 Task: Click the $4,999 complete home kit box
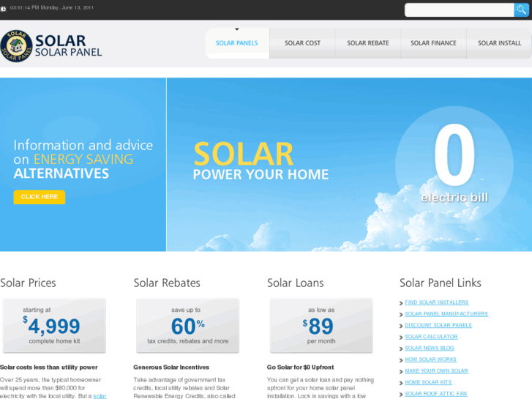click(x=54, y=326)
